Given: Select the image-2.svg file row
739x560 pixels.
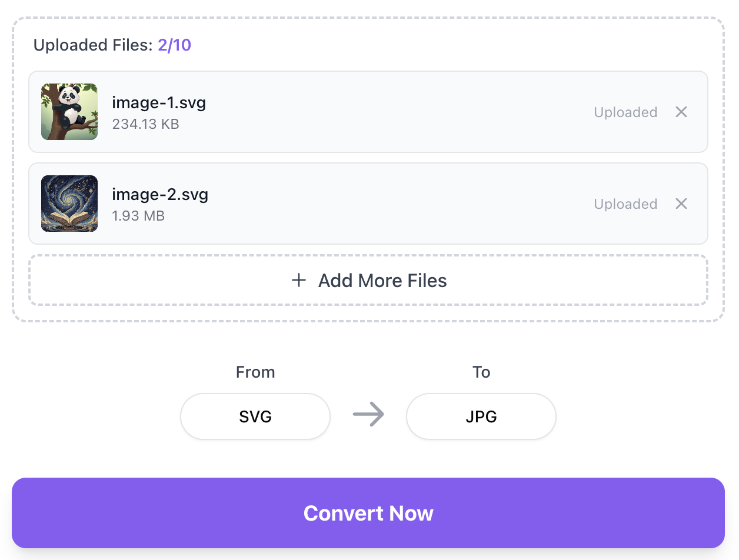Looking at the screenshot, I should click(x=368, y=204).
